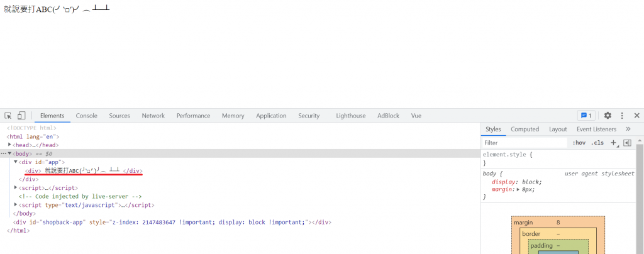Close the DevTools panel
Image resolution: width=644 pixels, height=254 pixels.
coord(636,116)
